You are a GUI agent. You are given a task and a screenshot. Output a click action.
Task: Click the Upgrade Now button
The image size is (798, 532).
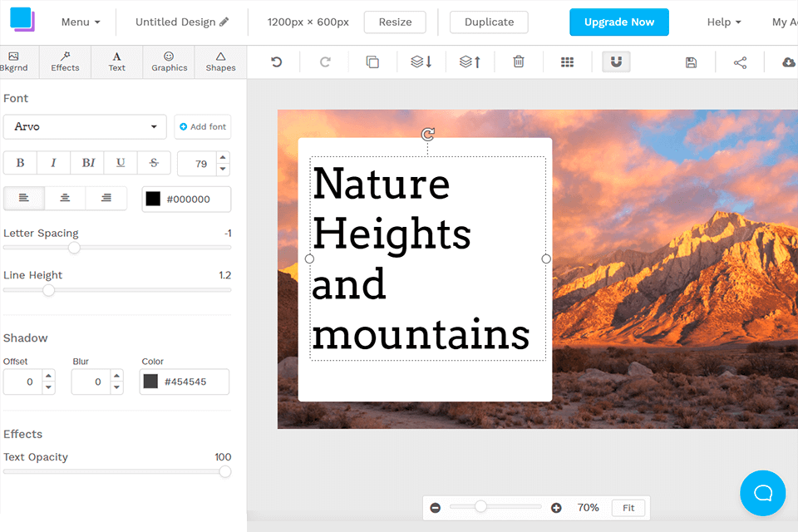618,22
